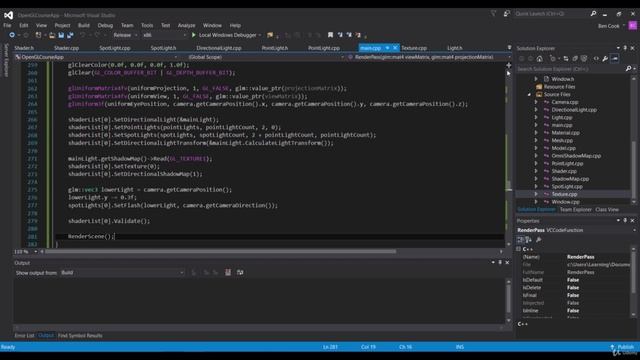Click Solution Explorer search magnifier icon
Image resolution: width=640 pixels, height=360 pixels.
[x=628, y=69]
